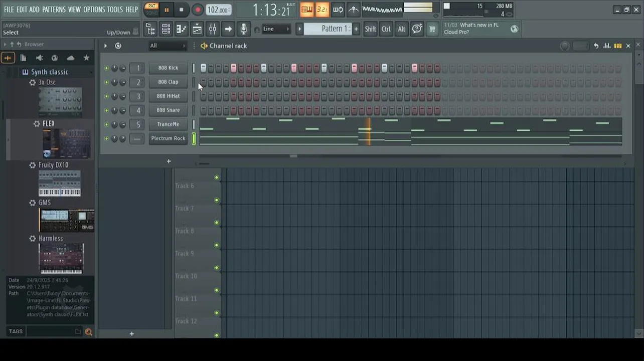Open the shopping cart icon
Image resolution: width=644 pixels, height=361 pixels.
[432, 29]
